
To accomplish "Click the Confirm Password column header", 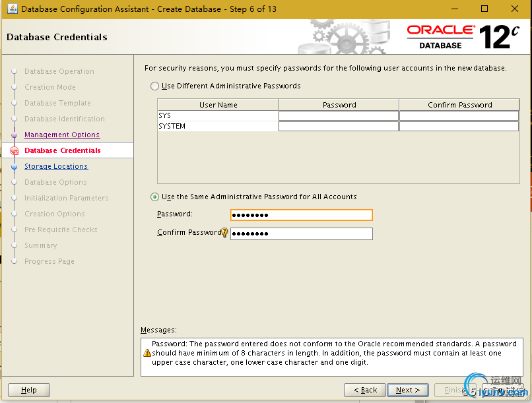I will (x=459, y=105).
